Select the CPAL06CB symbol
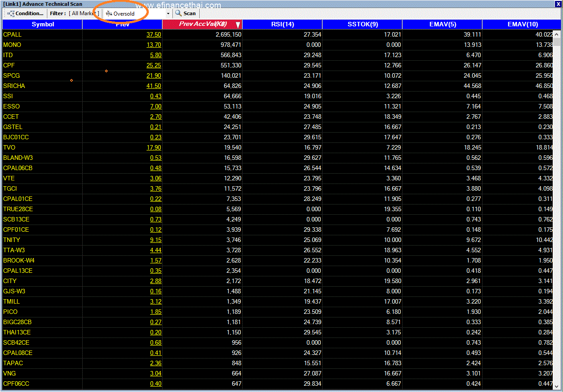The height and width of the screenshot is (392, 563). [x=18, y=168]
